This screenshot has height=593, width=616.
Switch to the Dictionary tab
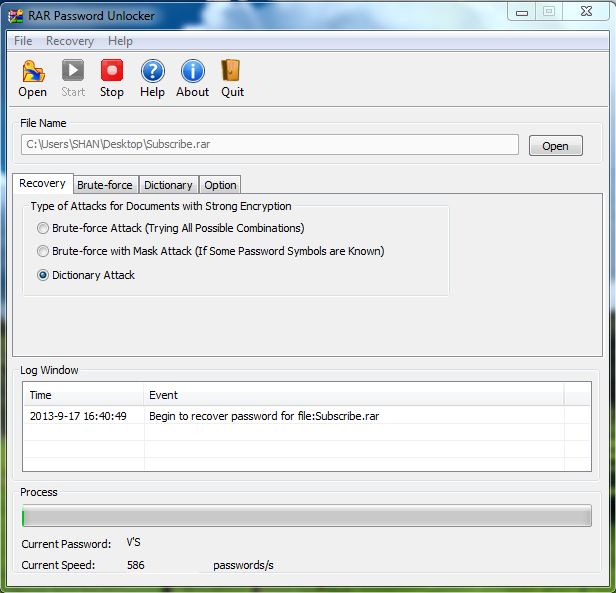tap(168, 185)
